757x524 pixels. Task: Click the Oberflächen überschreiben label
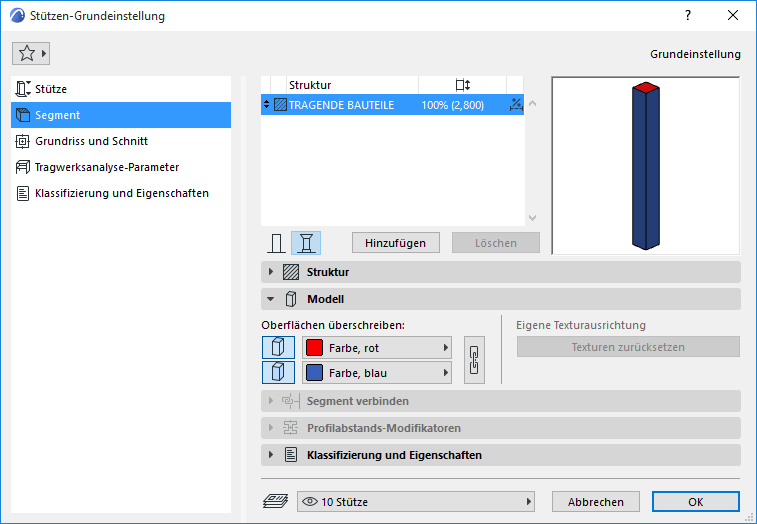pos(333,325)
